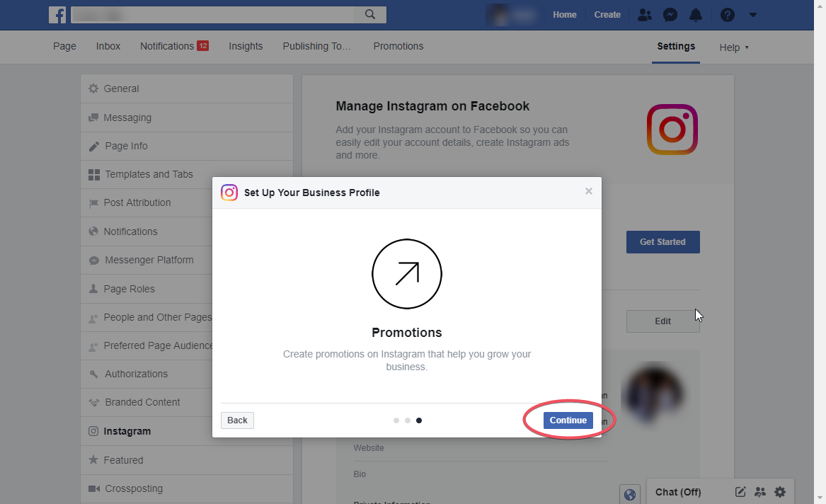Open Crossposting settings label
This screenshot has height=504, width=826.
click(134, 488)
